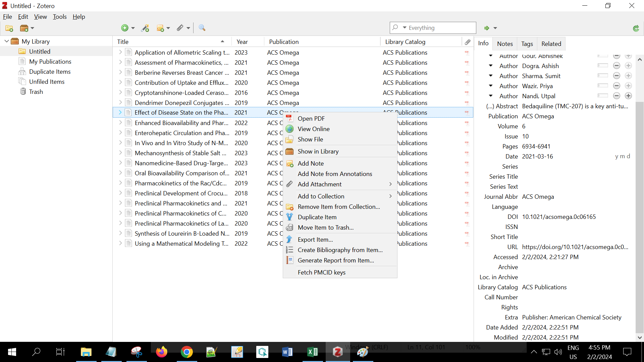The image size is (644, 362).
Task: Click the New Note toolbar icon
Action: 160,28
